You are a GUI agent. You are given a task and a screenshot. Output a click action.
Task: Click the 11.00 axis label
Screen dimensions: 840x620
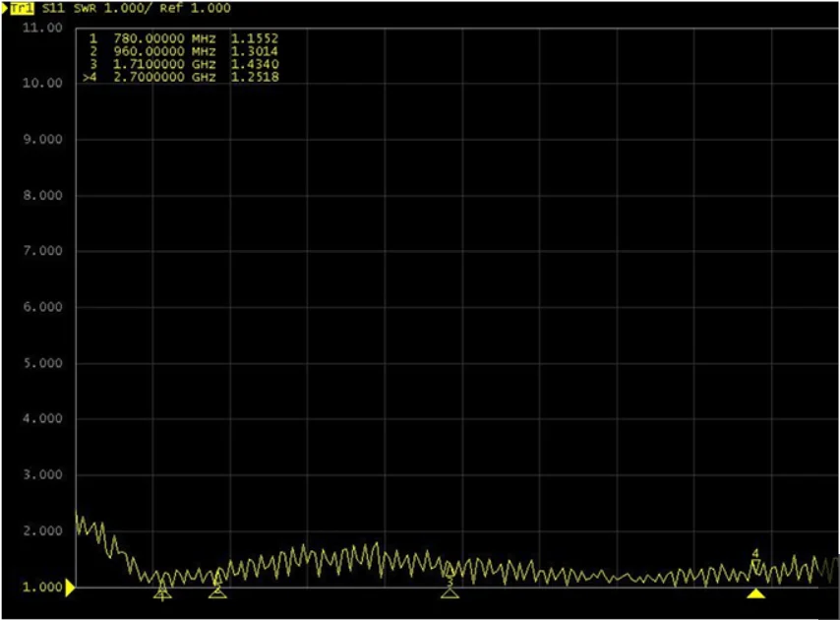42,28
